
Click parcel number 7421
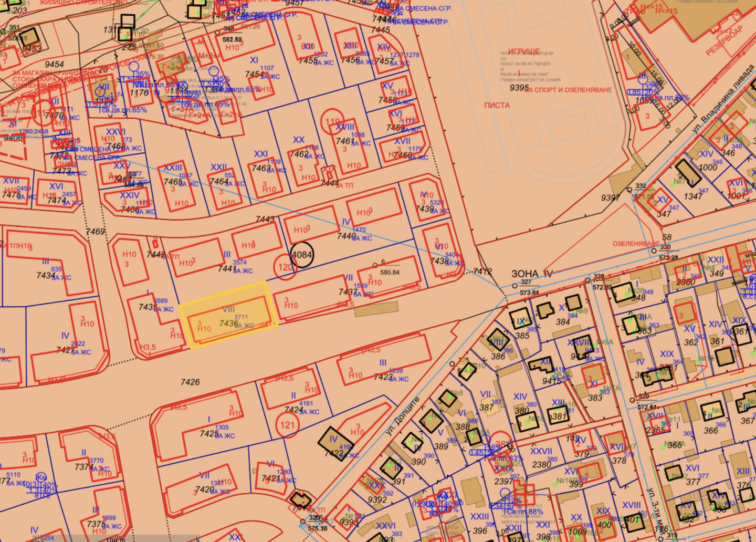click(x=271, y=478)
